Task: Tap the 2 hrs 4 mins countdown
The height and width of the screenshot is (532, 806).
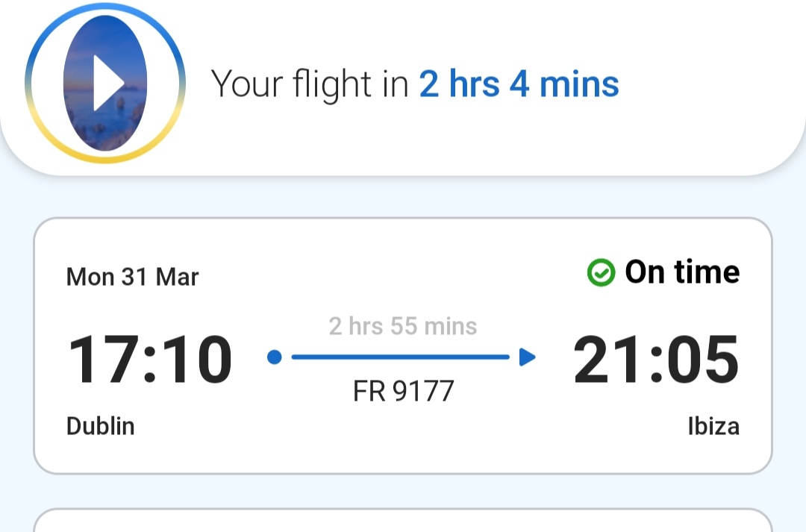Action: [x=519, y=84]
